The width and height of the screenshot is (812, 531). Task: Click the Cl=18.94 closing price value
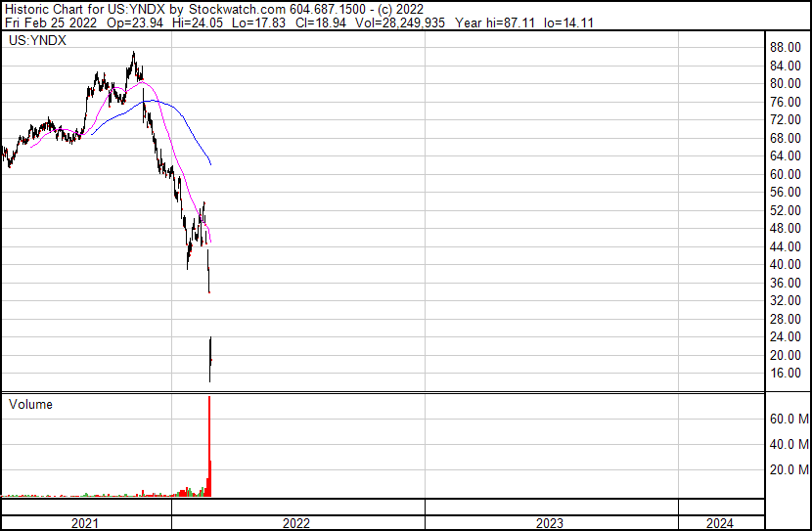click(321, 22)
